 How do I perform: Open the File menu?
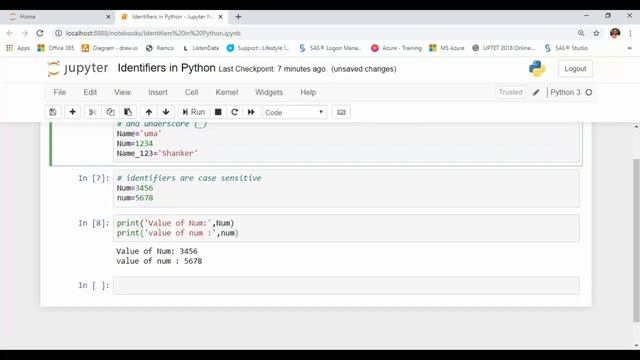coord(60,92)
